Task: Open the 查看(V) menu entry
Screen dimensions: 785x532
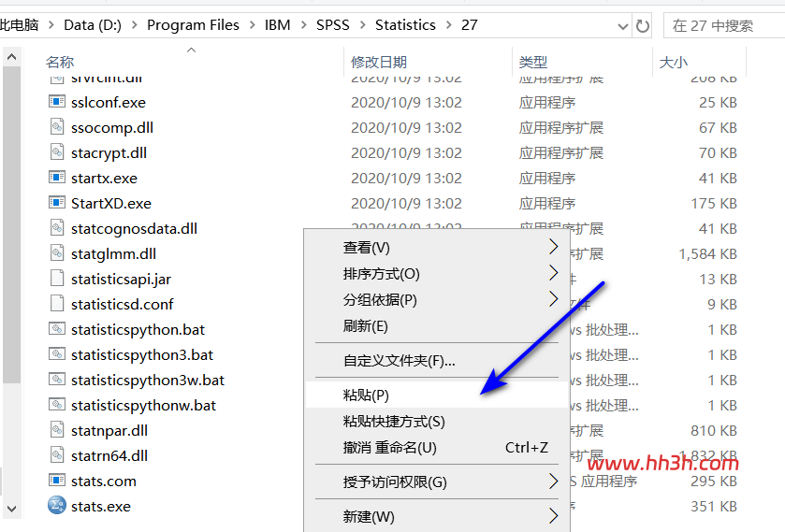Action: pos(436,247)
